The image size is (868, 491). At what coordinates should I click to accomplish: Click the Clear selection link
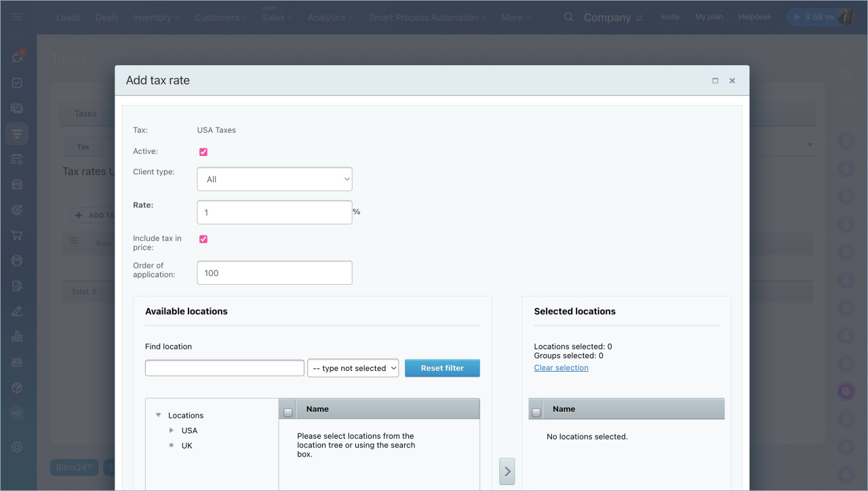[561, 368]
